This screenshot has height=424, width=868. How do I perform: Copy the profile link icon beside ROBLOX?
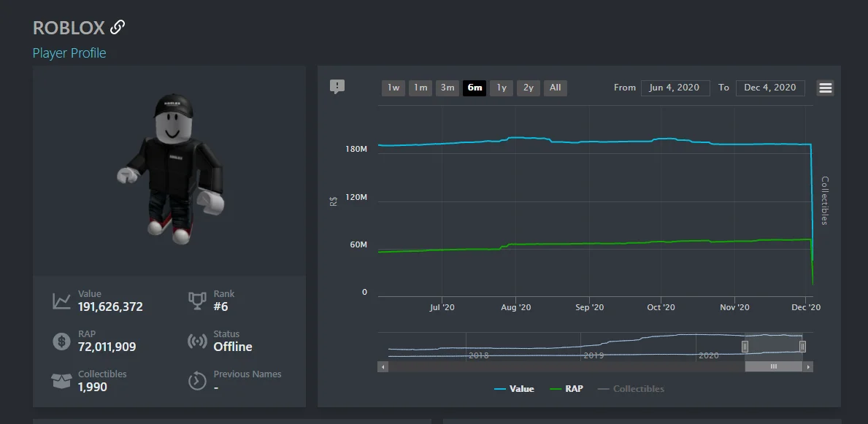point(118,27)
